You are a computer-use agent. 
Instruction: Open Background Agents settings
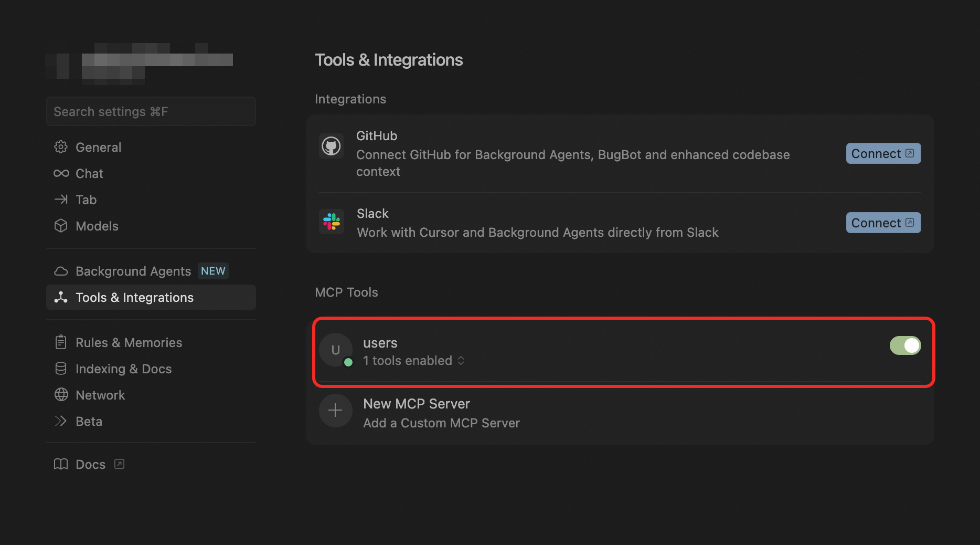[x=133, y=271]
